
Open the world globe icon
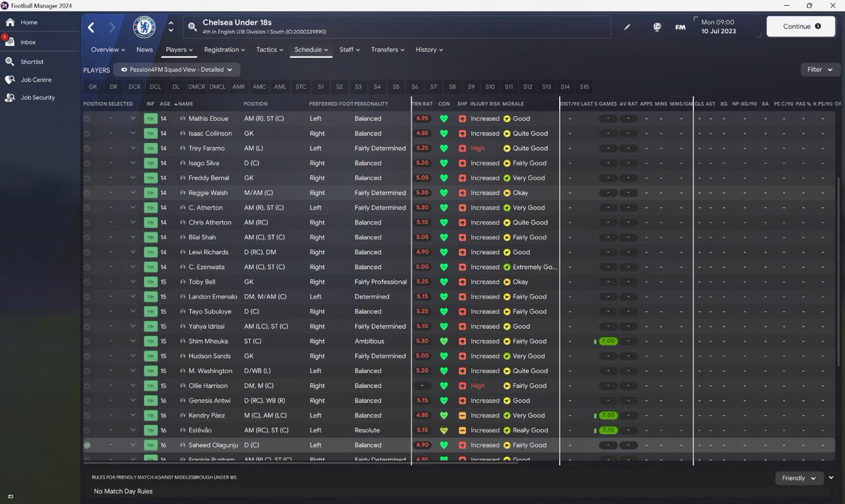(x=657, y=27)
